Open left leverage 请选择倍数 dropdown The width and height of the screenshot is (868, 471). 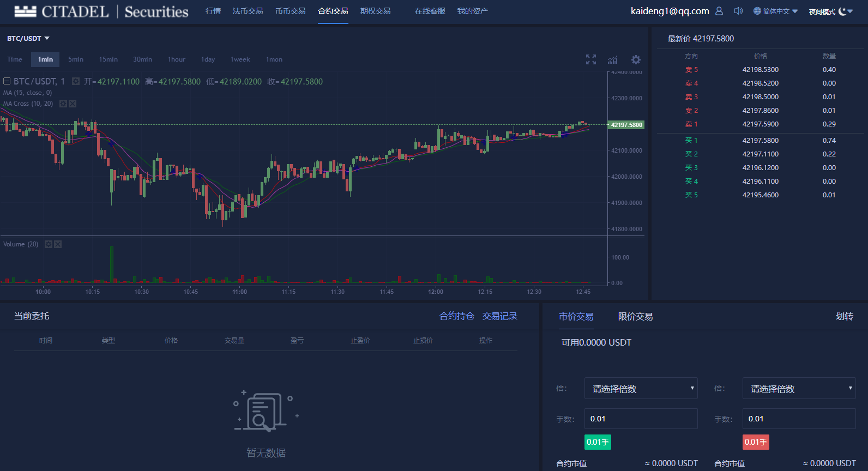pos(641,389)
